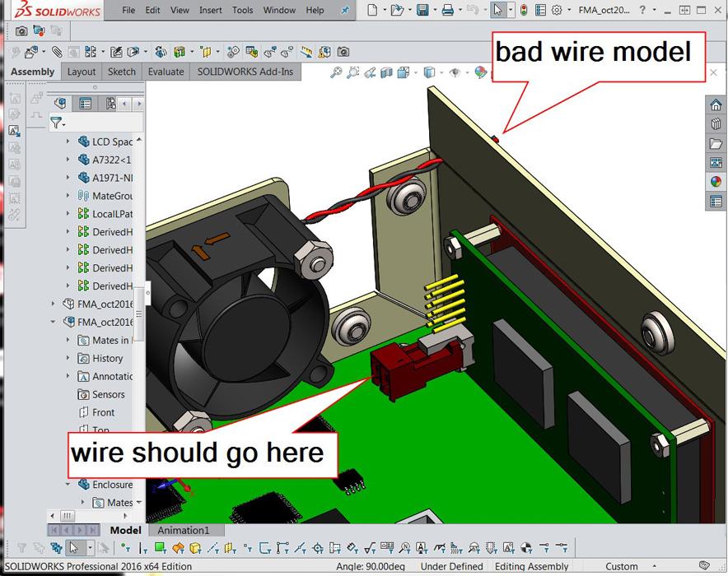Open the File Explorer task pane folder icon
The image size is (728, 576).
tap(716, 143)
